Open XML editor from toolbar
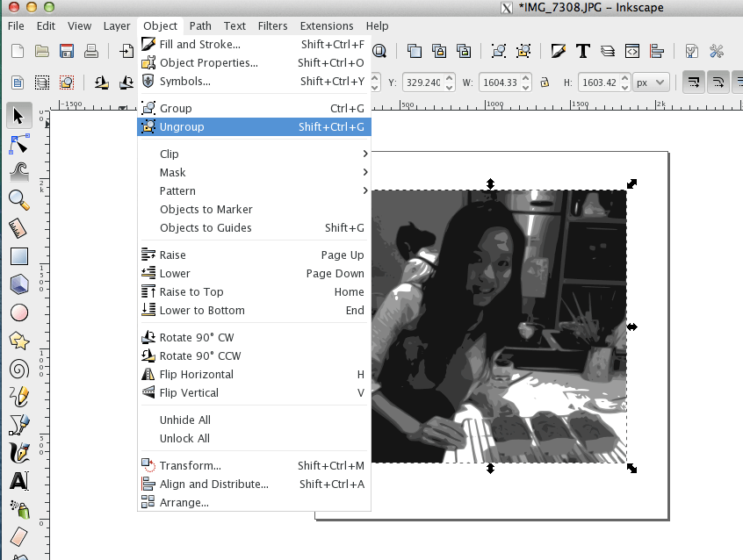Screen dimensions: 743x560 click(x=632, y=51)
